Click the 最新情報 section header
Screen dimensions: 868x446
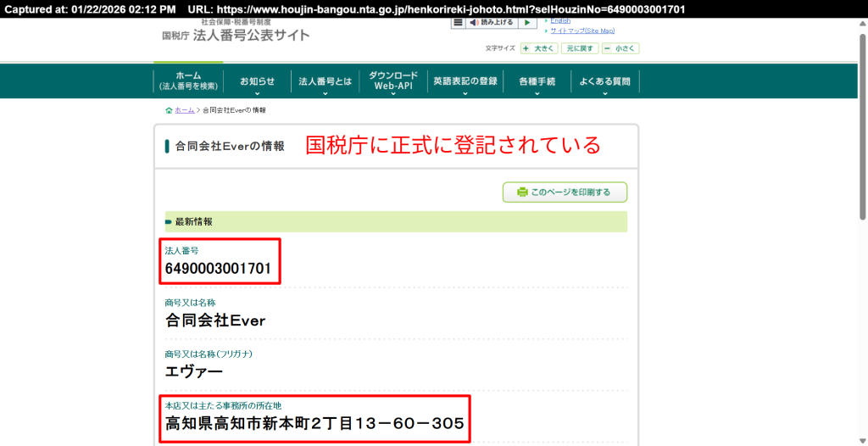click(x=396, y=221)
